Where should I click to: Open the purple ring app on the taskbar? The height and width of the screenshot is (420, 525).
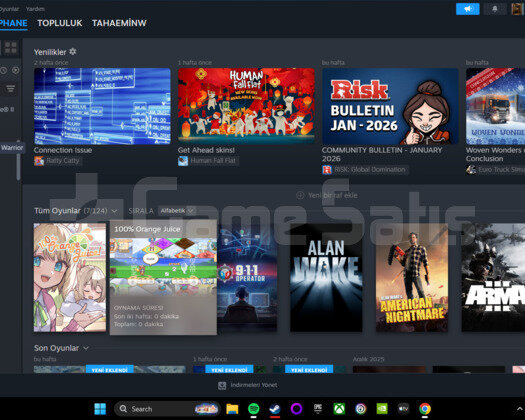[x=296, y=409]
